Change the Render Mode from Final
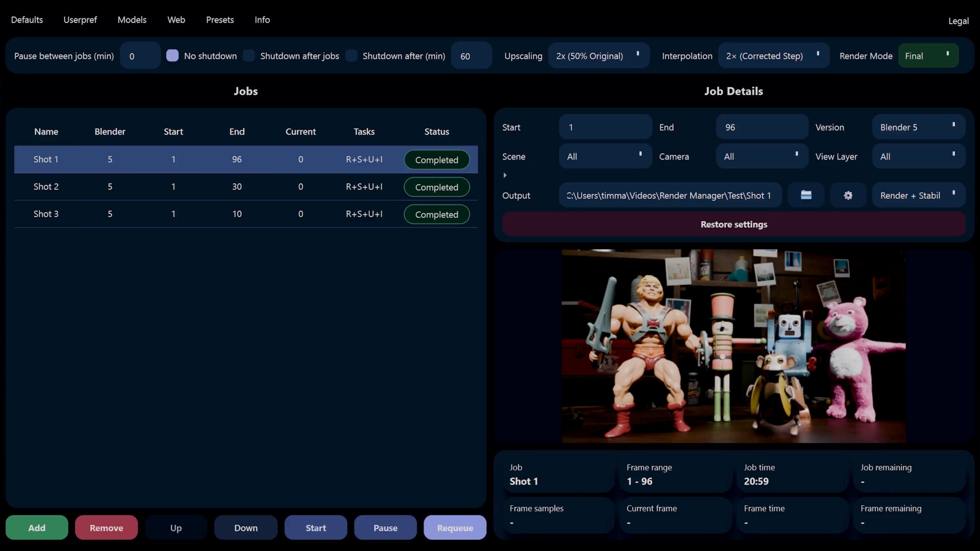 (928, 56)
